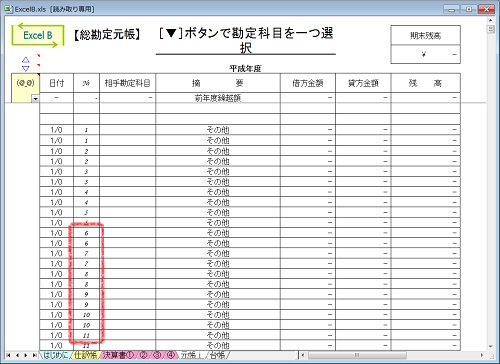Click the vertical scrollbar up arrow
500x364 pixels.
(x=490, y=21)
